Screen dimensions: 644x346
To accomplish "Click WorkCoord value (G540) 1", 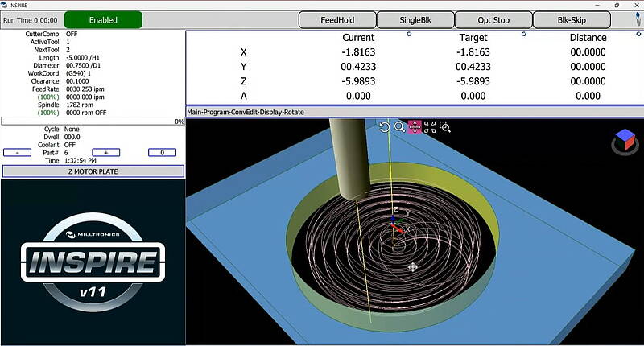I will 78,73.
